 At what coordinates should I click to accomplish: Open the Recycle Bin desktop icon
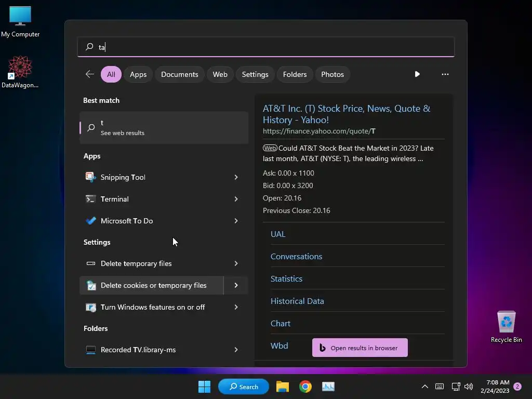[x=506, y=327]
